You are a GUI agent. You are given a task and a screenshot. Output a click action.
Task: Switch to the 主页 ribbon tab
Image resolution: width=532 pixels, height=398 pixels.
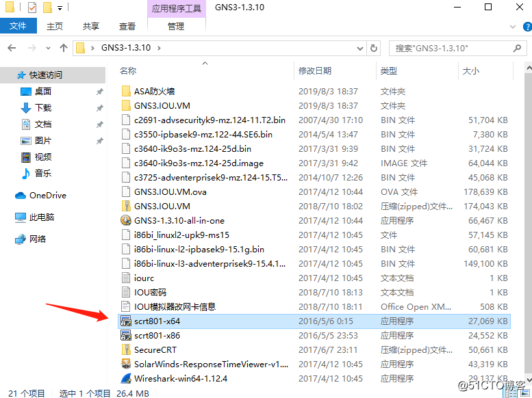click(55, 26)
